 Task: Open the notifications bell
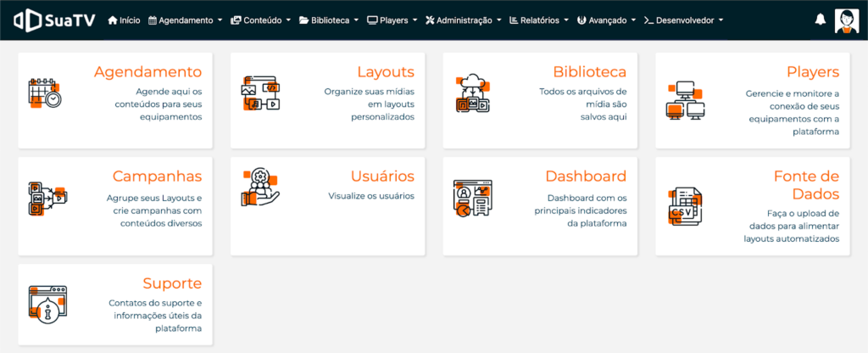pyautogui.click(x=820, y=20)
